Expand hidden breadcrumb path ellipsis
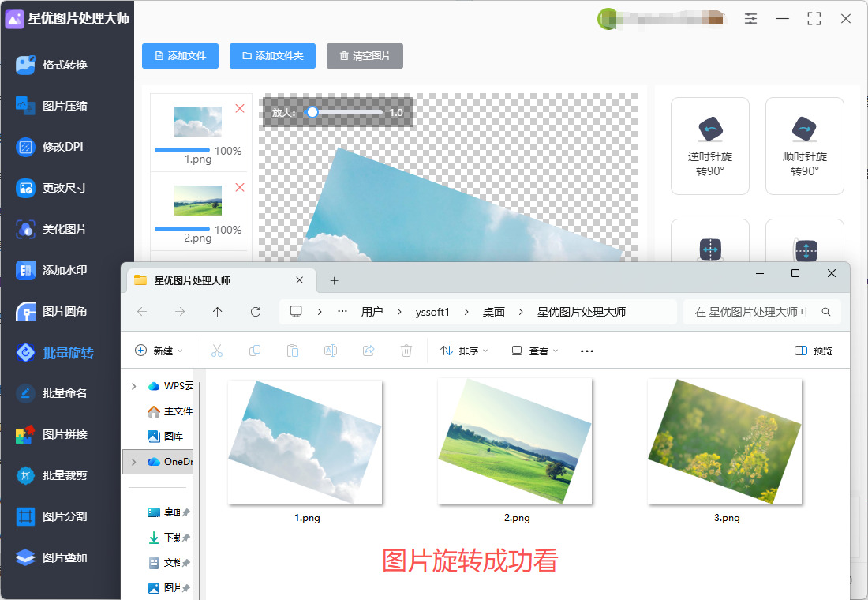This screenshot has height=600, width=868. click(x=342, y=312)
